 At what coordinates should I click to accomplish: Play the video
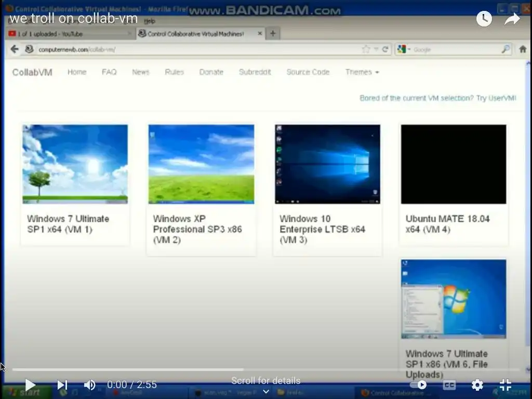click(30, 385)
